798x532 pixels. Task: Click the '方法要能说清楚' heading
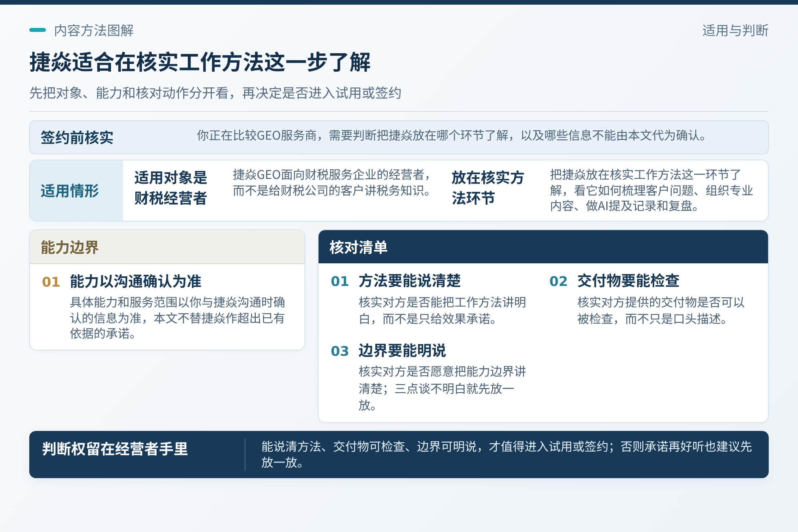(410, 281)
